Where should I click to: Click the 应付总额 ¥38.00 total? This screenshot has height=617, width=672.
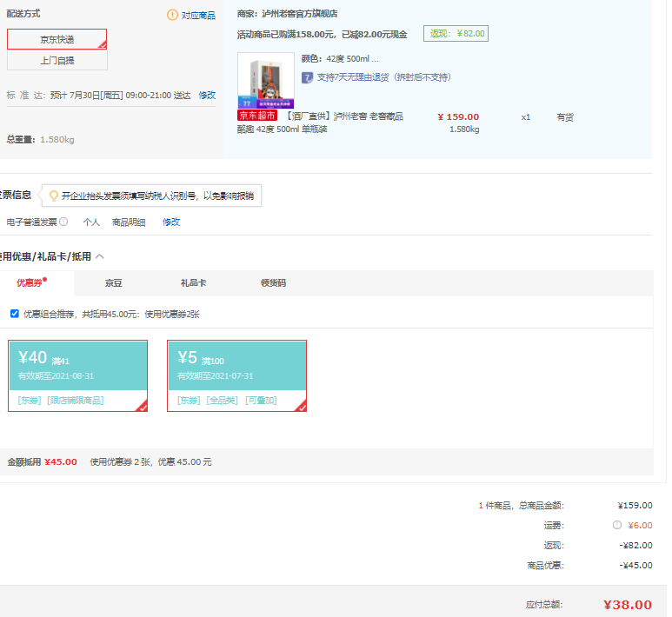[628, 605]
